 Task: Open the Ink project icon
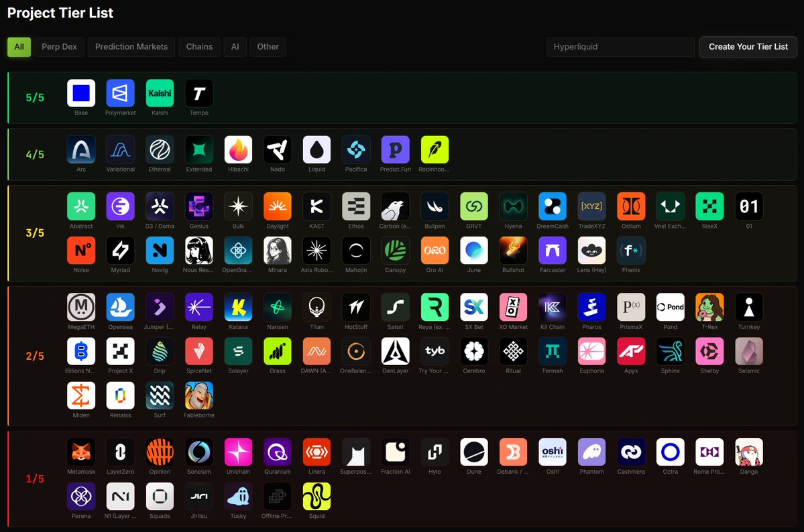tap(121, 206)
